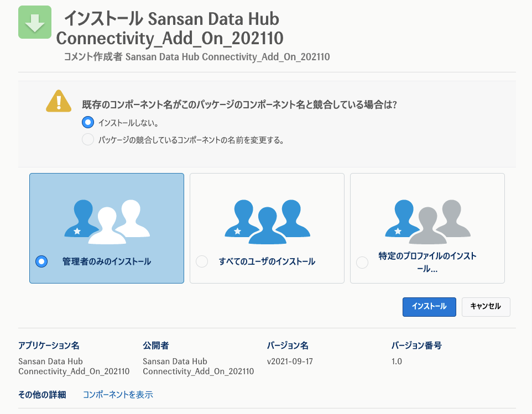Click the conflict question heading text
The image size is (532, 414).
pos(239,104)
